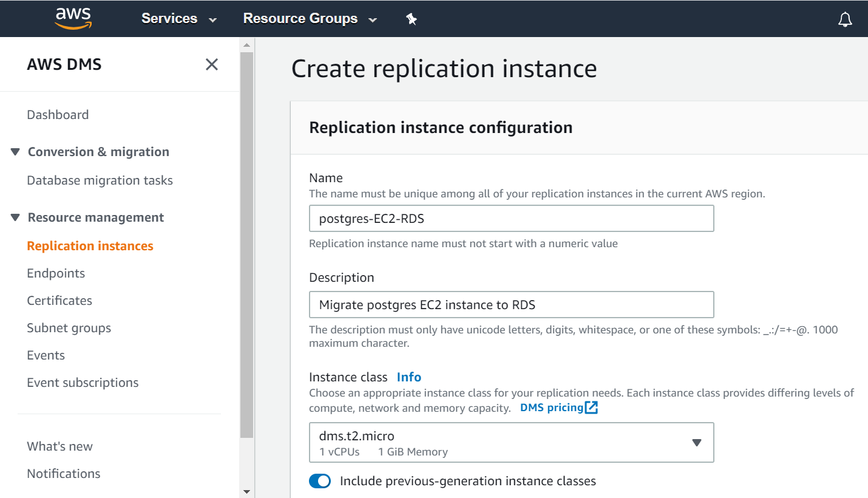Navigate to Subnet groups

pyautogui.click(x=69, y=328)
